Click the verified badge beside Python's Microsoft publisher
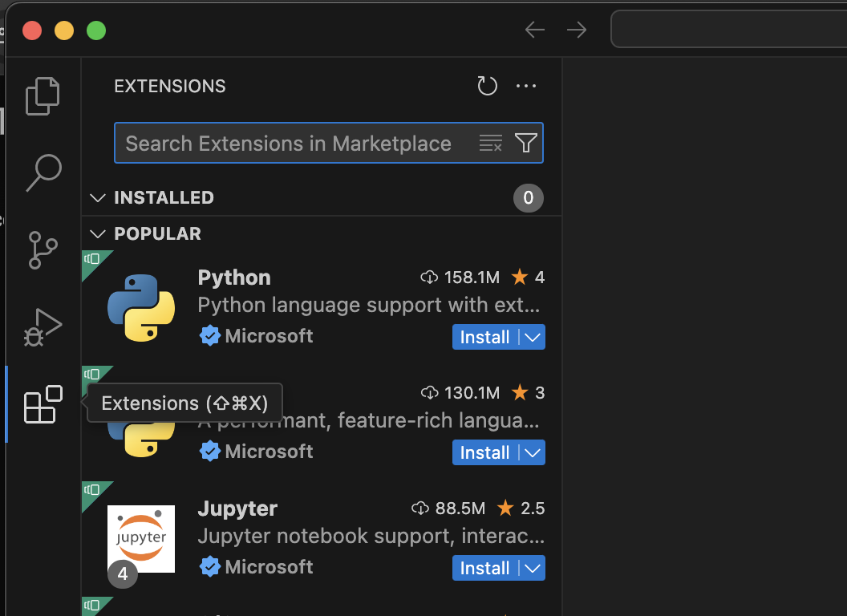 (x=210, y=335)
